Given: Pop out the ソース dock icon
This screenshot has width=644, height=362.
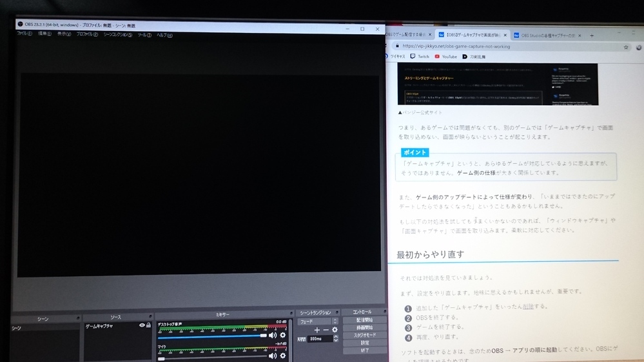Looking at the screenshot, I should [150, 317].
